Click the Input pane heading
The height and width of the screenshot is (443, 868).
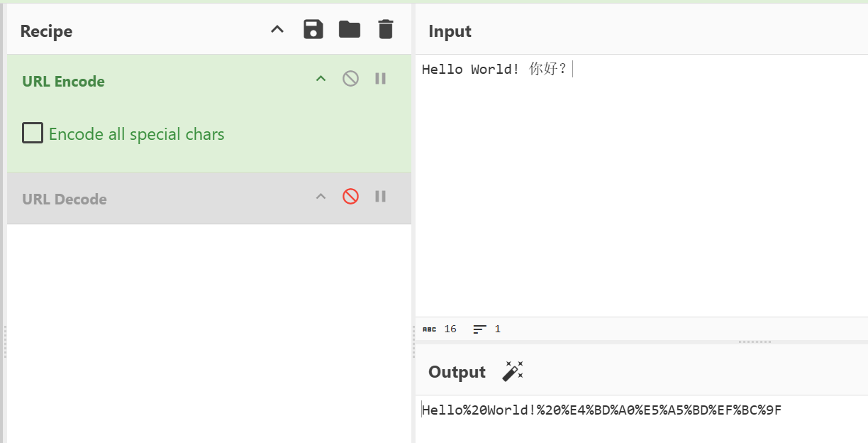click(450, 31)
